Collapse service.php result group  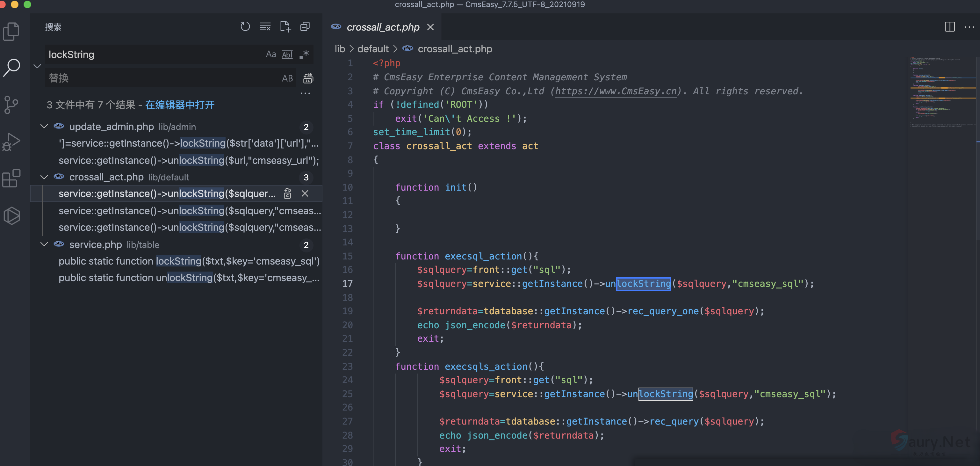44,244
